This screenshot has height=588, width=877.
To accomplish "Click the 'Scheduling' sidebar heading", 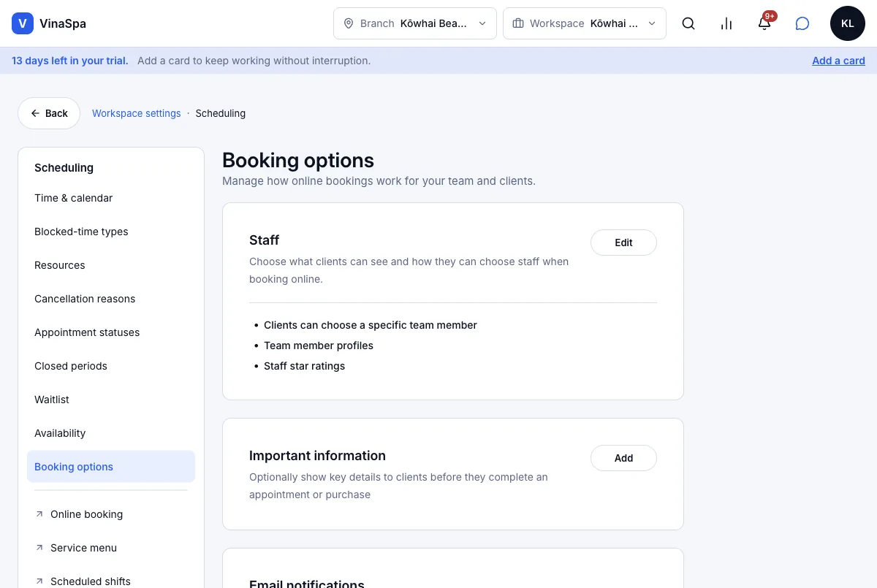I will point(64,167).
